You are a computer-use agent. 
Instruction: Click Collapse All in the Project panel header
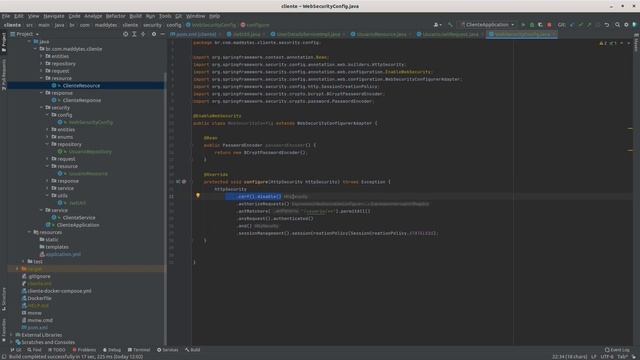143,34
